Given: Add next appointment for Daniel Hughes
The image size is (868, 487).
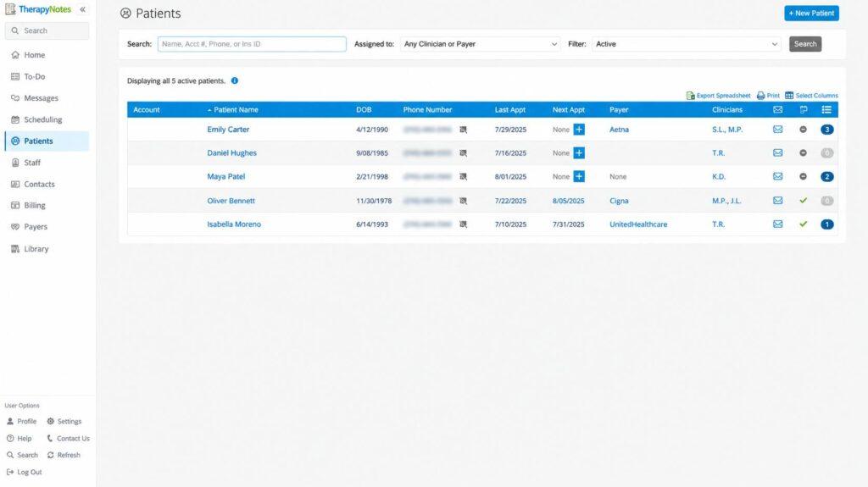Looking at the screenshot, I should tap(579, 152).
